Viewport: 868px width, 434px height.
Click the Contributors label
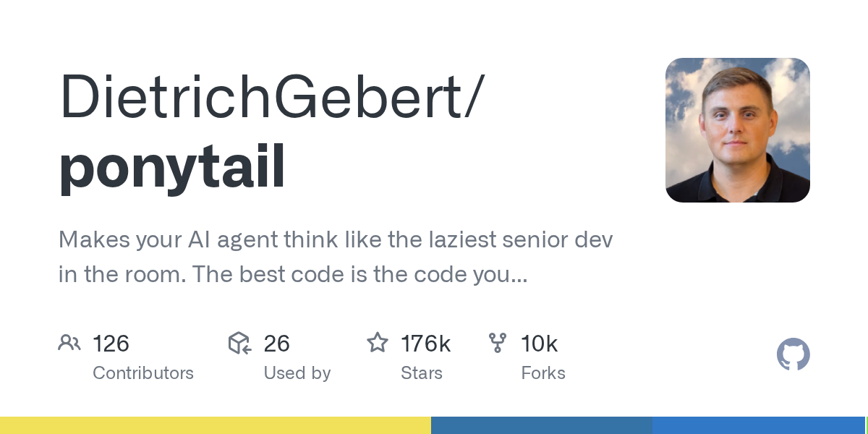[143, 373]
